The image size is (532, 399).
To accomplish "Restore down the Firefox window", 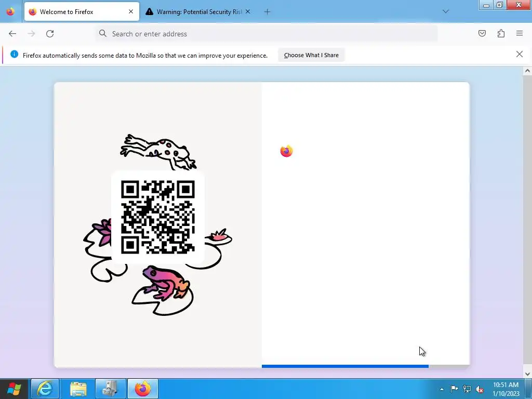I will pos(499,5).
